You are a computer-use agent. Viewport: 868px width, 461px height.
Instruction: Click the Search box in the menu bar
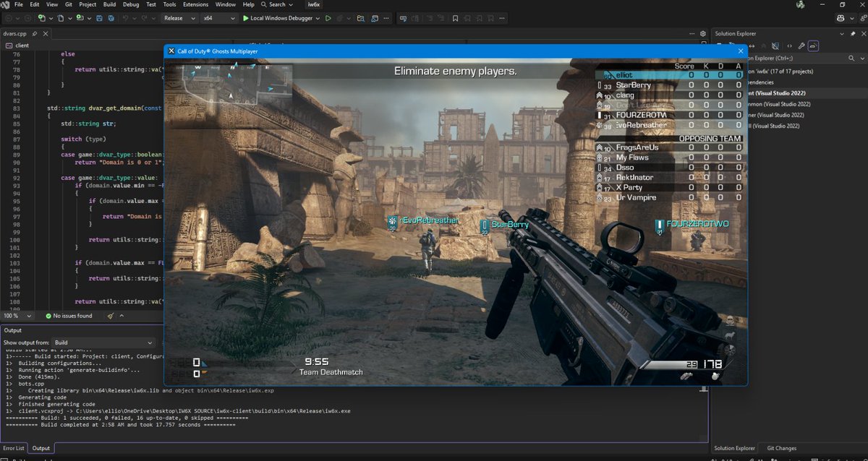pos(276,4)
